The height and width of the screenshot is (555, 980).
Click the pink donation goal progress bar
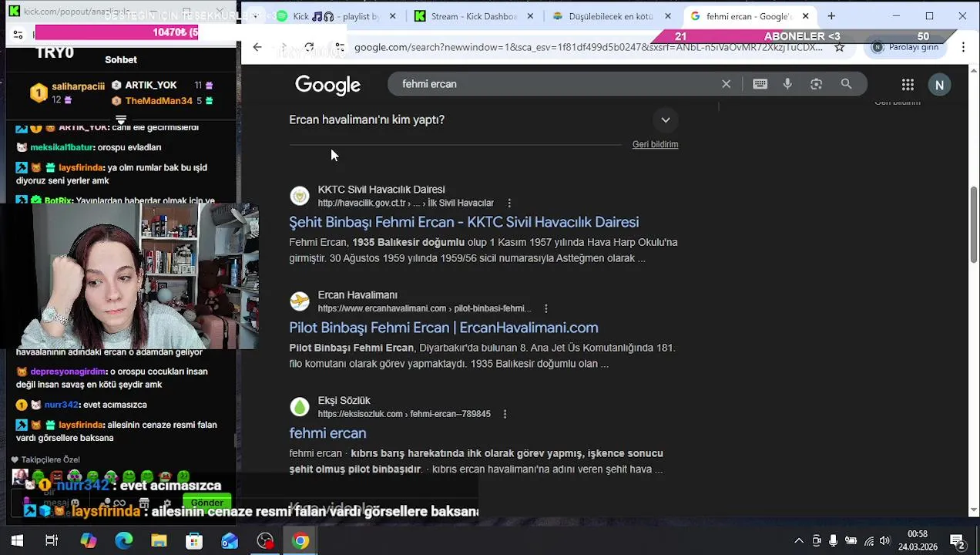[116, 32]
